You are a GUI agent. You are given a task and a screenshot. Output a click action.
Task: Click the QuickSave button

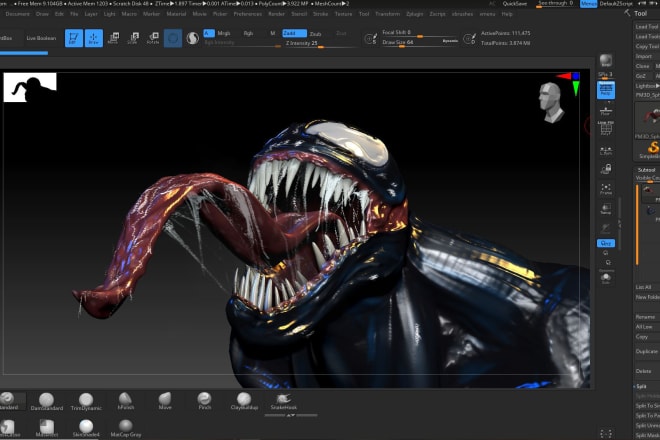tap(514, 4)
